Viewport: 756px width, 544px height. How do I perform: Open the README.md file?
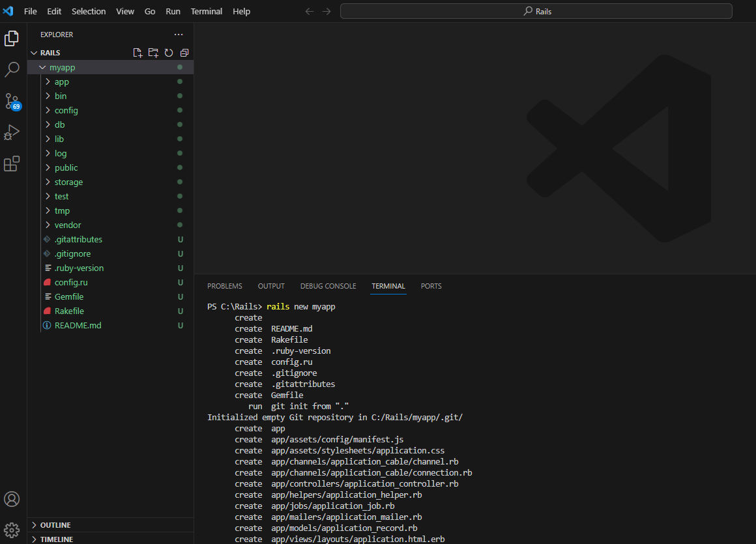tap(78, 325)
